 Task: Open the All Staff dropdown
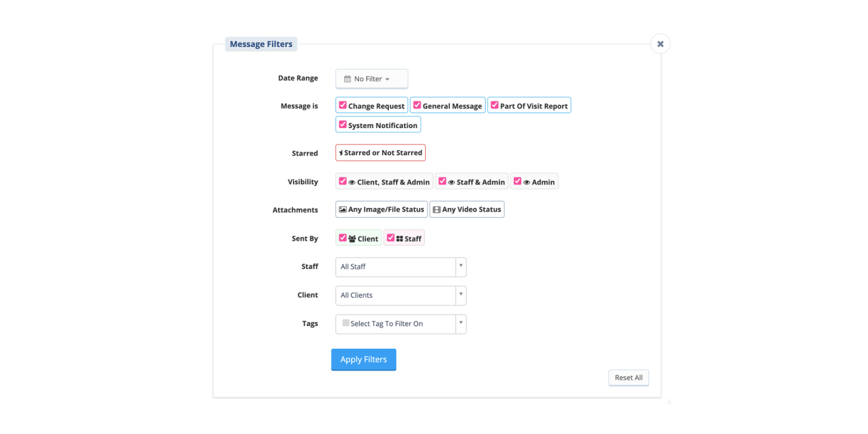(x=401, y=267)
